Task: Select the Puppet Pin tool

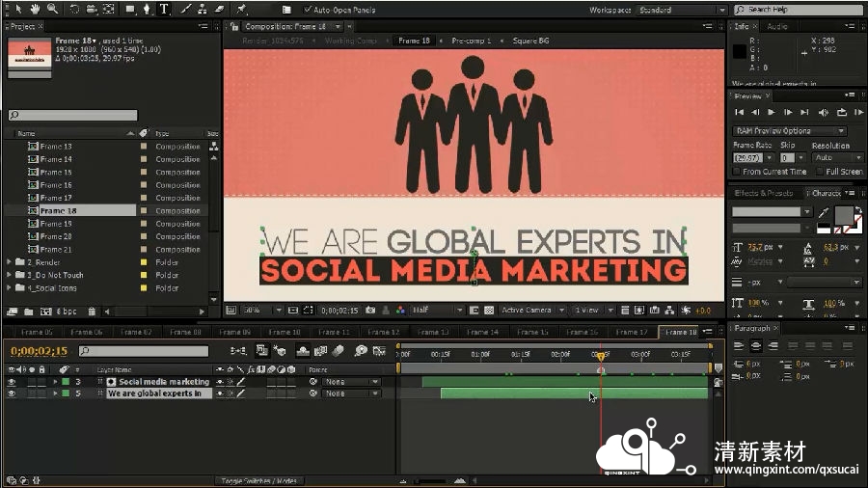Action: click(241, 9)
